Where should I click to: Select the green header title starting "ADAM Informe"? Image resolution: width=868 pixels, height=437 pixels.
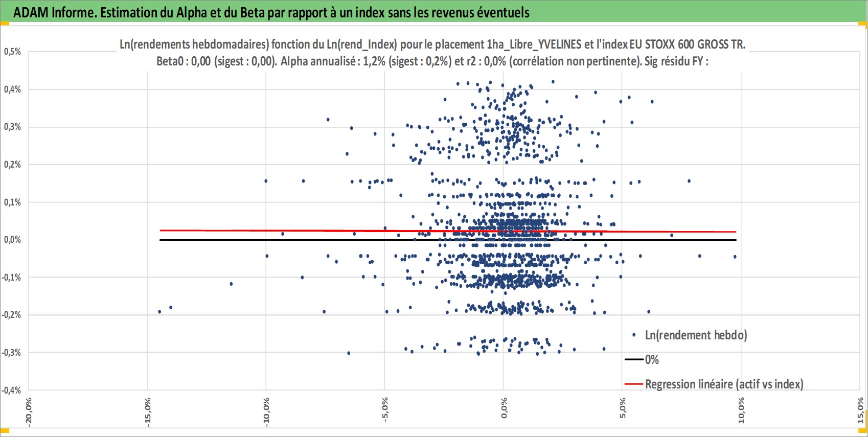[271, 12]
